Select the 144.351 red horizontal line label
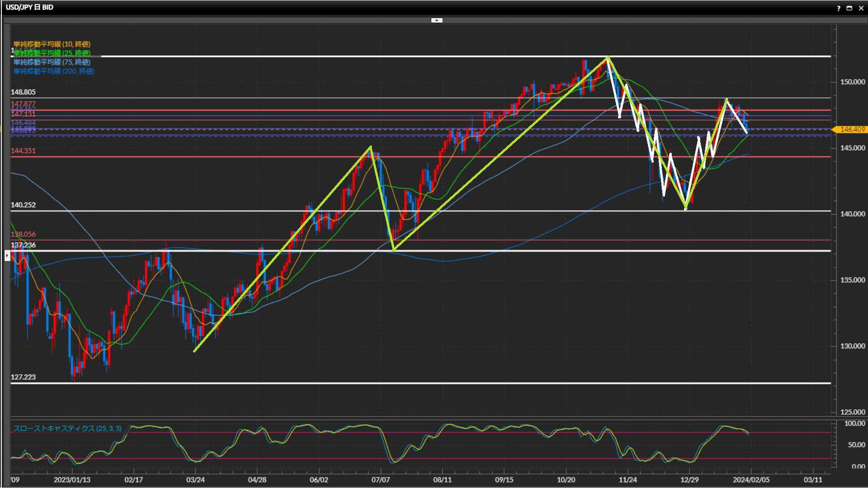This screenshot has width=868, height=488. point(23,151)
